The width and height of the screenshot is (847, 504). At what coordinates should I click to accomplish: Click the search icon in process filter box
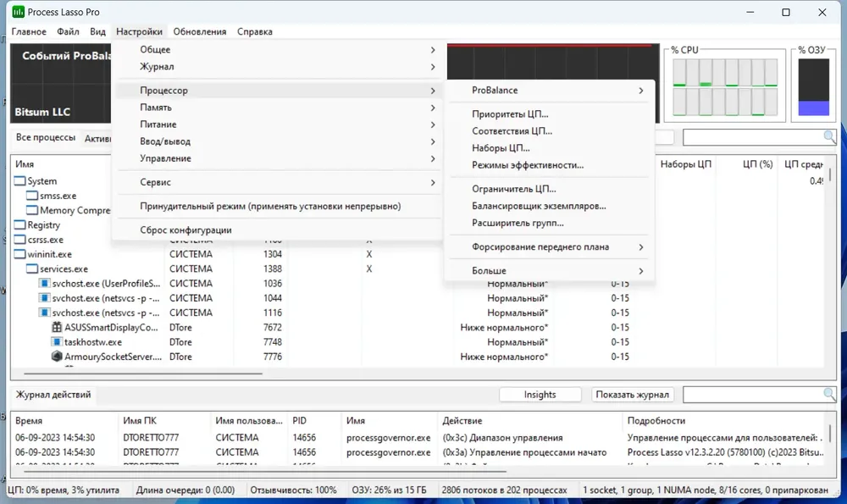point(829,138)
